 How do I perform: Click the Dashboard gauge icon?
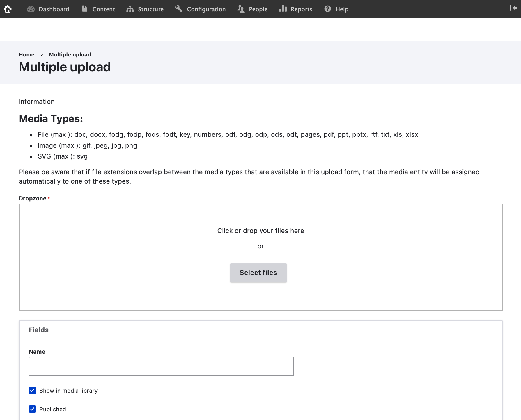point(31,9)
